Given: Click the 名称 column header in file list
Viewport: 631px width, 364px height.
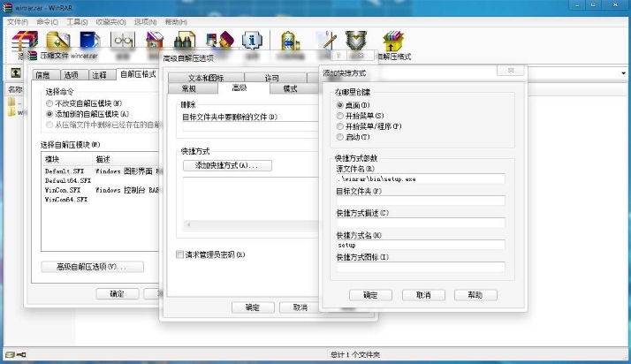Looking at the screenshot, I should 15,89.
